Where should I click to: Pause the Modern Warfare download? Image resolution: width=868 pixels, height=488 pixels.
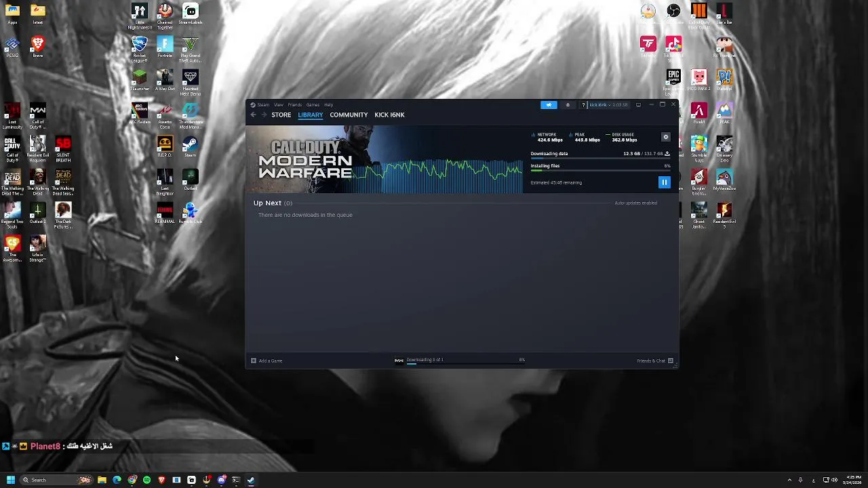tap(664, 182)
